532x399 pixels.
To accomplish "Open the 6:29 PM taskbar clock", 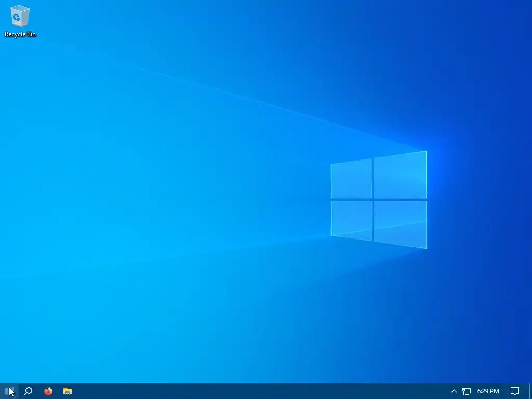I will pyautogui.click(x=488, y=391).
